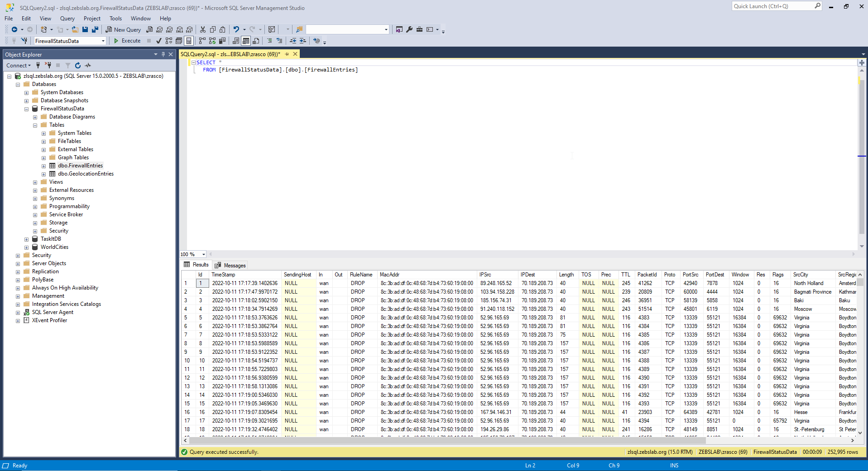Click the Save All toolbar icon
Image resolution: width=868 pixels, height=471 pixels.
click(95, 29)
